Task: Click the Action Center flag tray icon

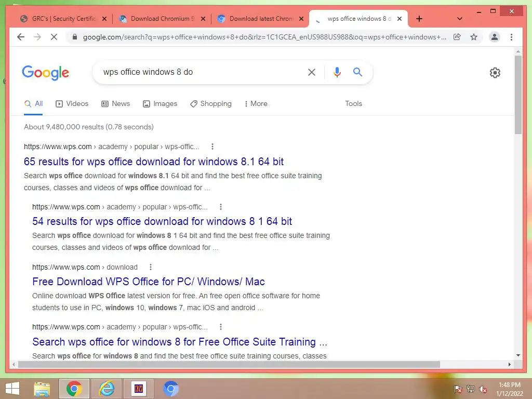Action: click(458, 389)
